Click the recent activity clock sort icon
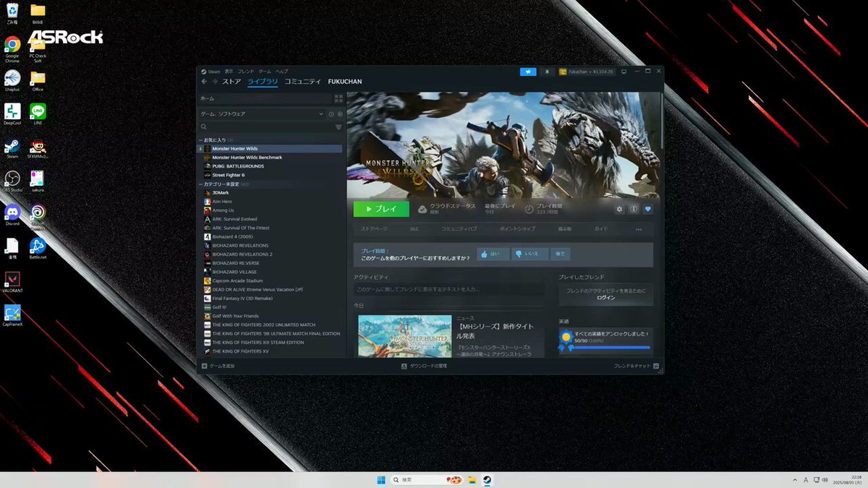Viewport: 868px width, 488px height. pos(331,114)
